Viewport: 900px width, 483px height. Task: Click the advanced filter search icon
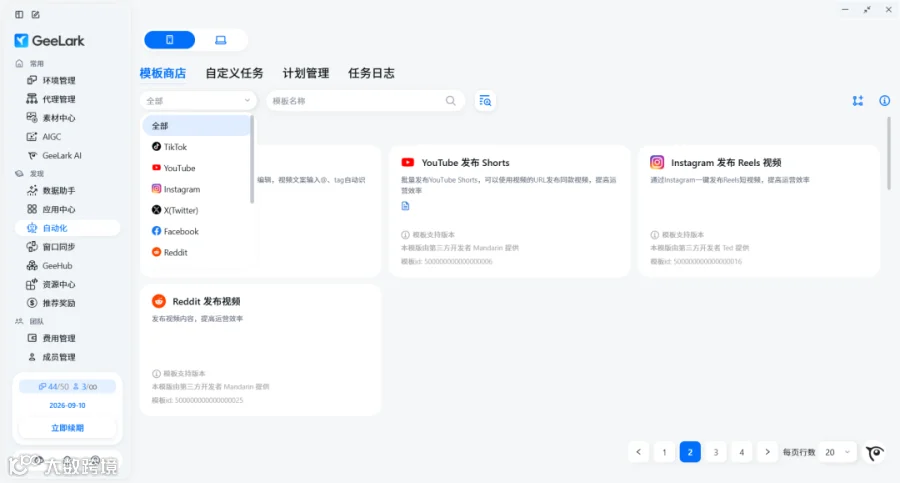[485, 101]
